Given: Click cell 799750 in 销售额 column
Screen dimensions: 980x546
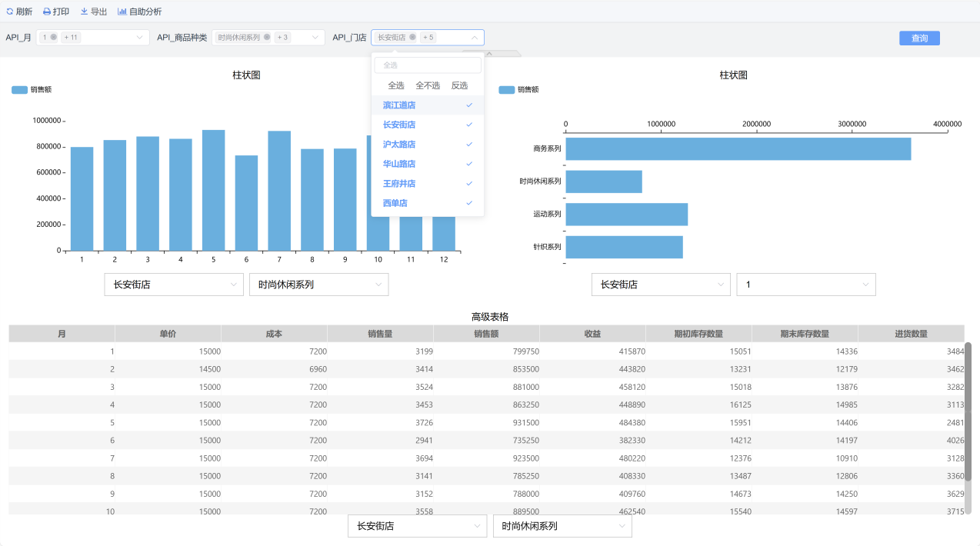Looking at the screenshot, I should coord(486,351).
